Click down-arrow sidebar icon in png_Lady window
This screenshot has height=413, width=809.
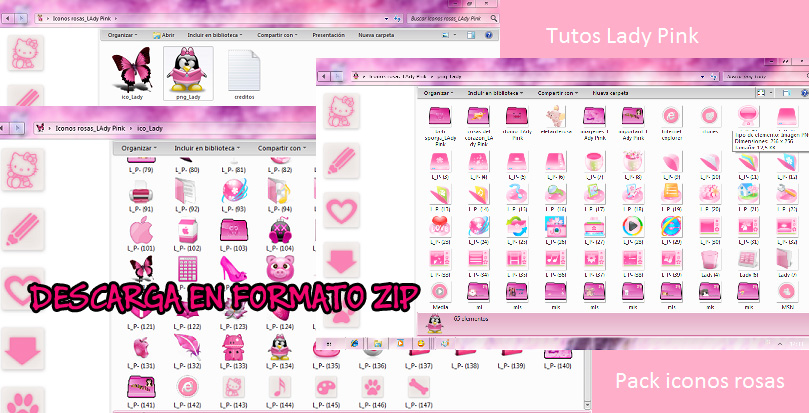[341, 260]
